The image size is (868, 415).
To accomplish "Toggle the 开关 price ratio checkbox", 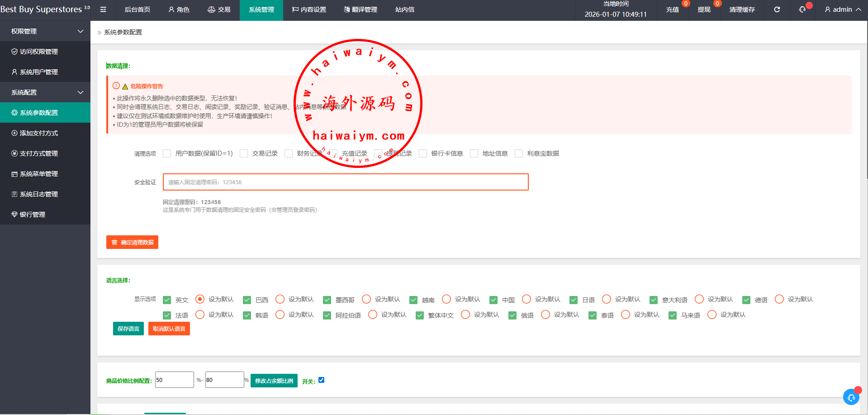I will tap(321, 380).
